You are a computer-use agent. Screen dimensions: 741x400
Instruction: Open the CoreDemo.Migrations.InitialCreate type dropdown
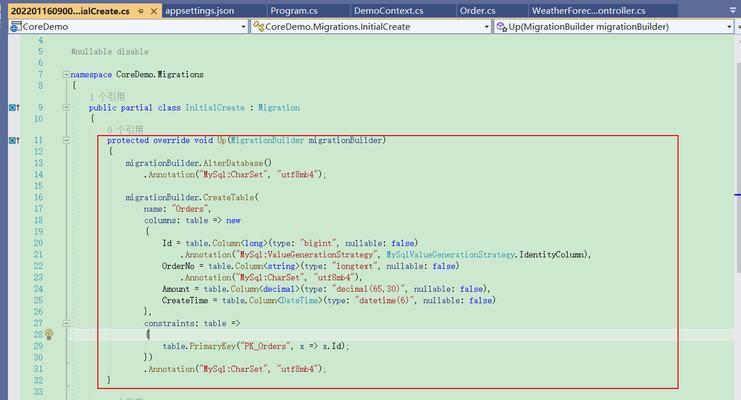(x=487, y=27)
